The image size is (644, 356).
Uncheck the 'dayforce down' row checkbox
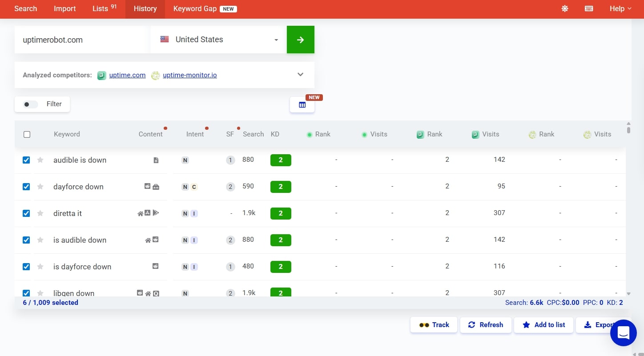pyautogui.click(x=26, y=187)
